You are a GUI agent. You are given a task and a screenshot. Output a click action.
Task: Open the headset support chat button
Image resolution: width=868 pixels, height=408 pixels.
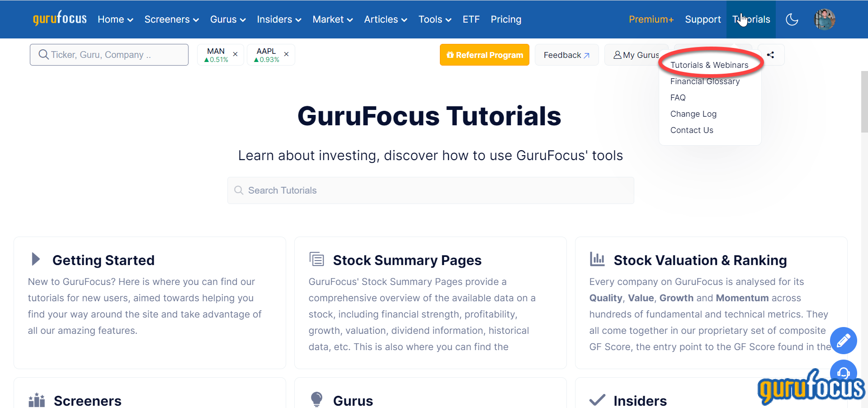[x=844, y=372]
